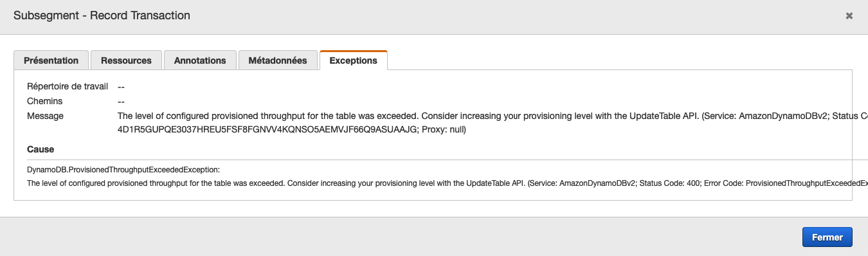Open the Ressources tab
This screenshot has height=256, width=868.
coord(126,60)
